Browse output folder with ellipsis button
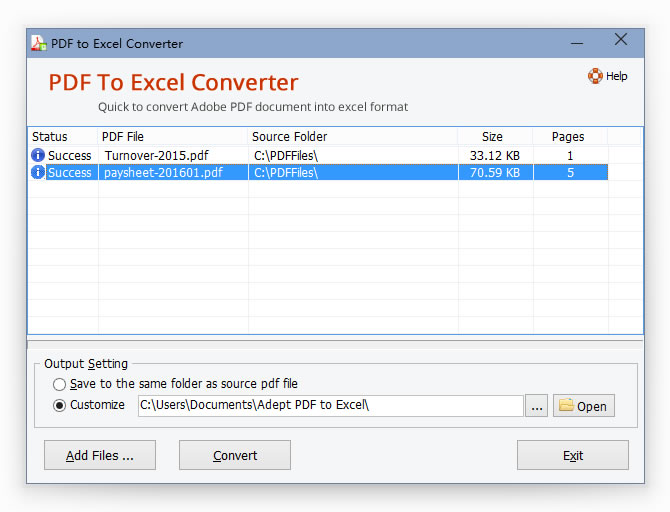The width and height of the screenshot is (670, 512). click(x=537, y=405)
